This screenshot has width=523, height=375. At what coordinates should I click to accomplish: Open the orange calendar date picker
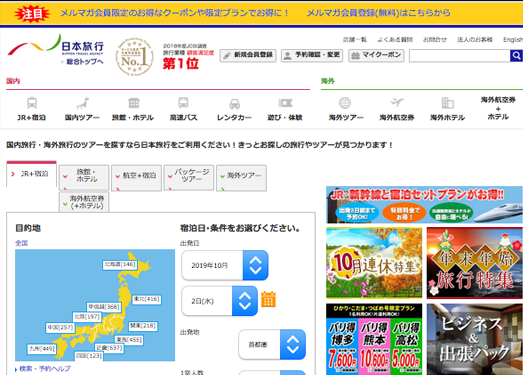268,299
